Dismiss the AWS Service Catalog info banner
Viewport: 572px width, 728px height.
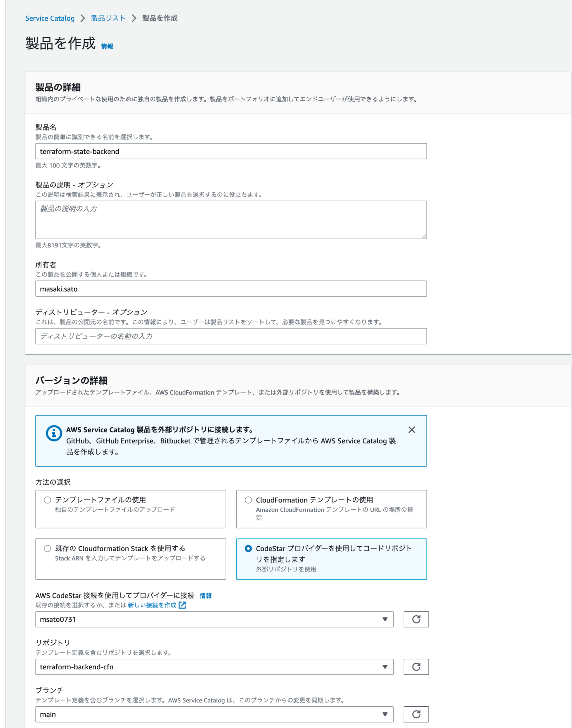(412, 430)
